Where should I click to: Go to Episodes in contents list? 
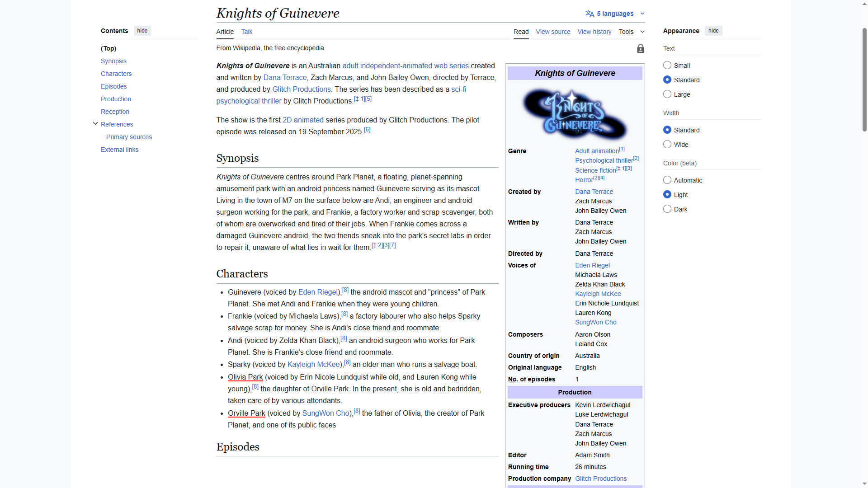point(113,86)
